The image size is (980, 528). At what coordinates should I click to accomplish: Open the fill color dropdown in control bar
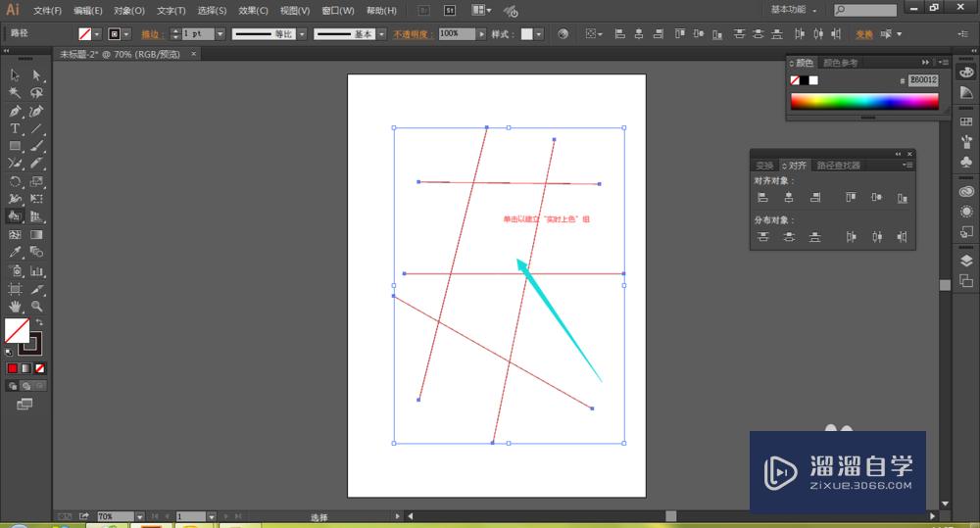click(97, 33)
